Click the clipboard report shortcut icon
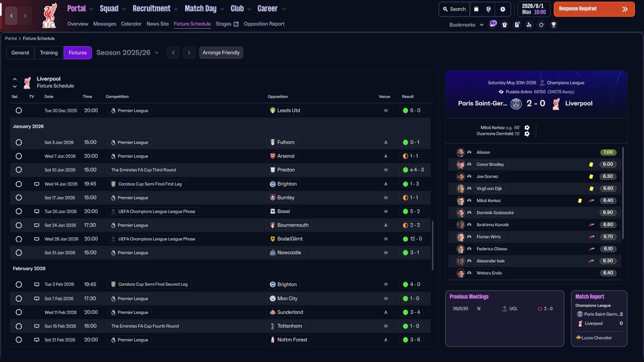This screenshot has height=362, width=644. click(517, 25)
